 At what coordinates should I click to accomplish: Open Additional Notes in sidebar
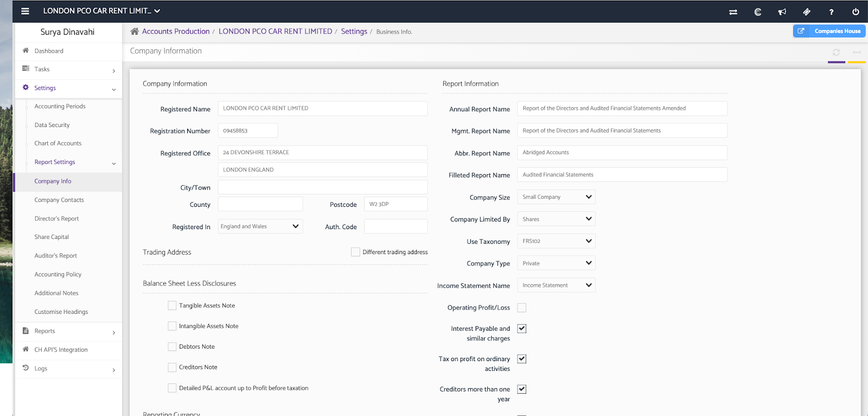(56, 293)
